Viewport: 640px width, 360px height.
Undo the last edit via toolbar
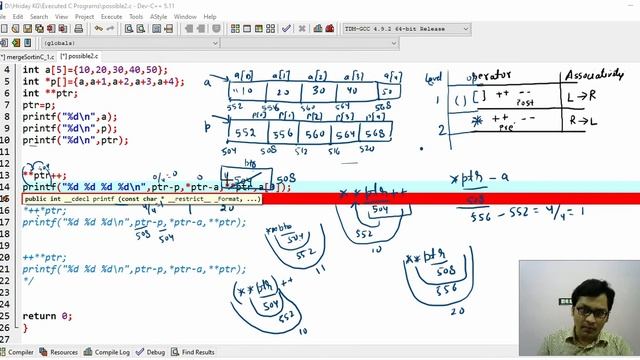point(98,29)
